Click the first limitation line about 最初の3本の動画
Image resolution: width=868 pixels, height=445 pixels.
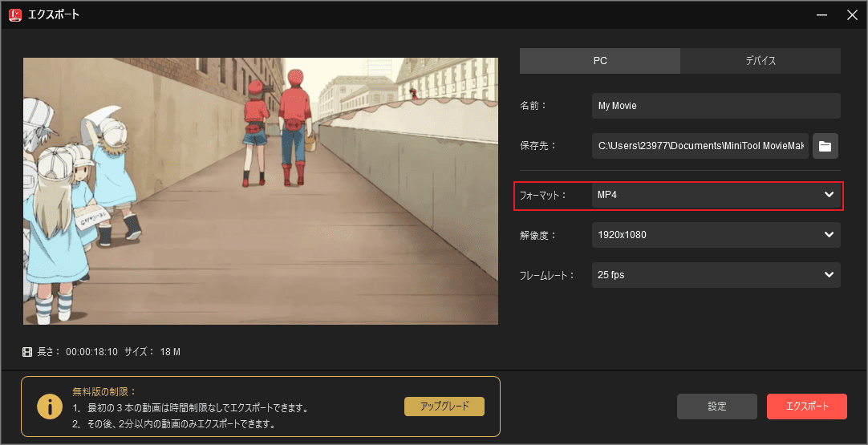click(x=190, y=408)
